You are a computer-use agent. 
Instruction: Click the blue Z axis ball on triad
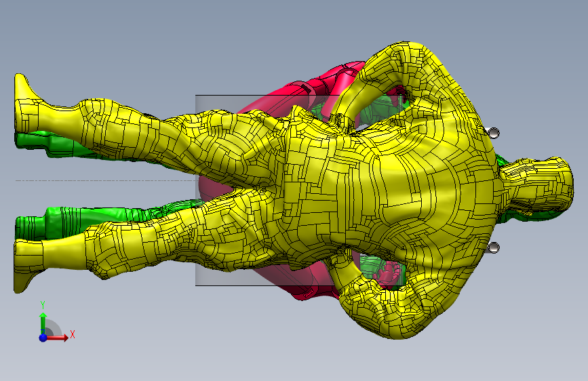[43, 338]
